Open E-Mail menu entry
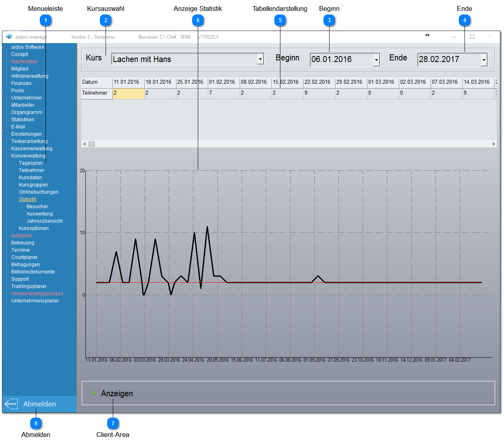The image size is (504, 445). coord(18,127)
